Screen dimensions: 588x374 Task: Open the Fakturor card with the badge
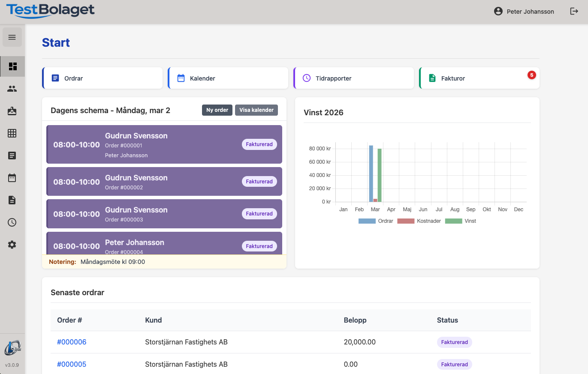pos(479,78)
